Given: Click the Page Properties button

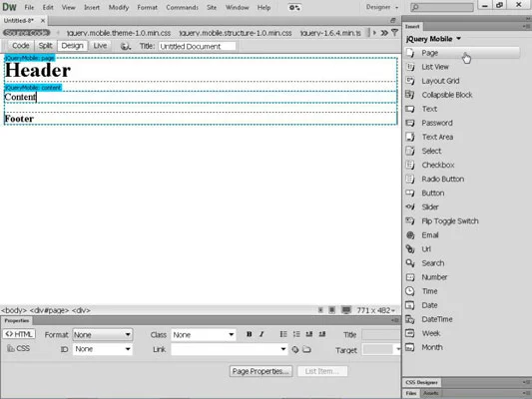Looking at the screenshot, I should pyautogui.click(x=261, y=371).
